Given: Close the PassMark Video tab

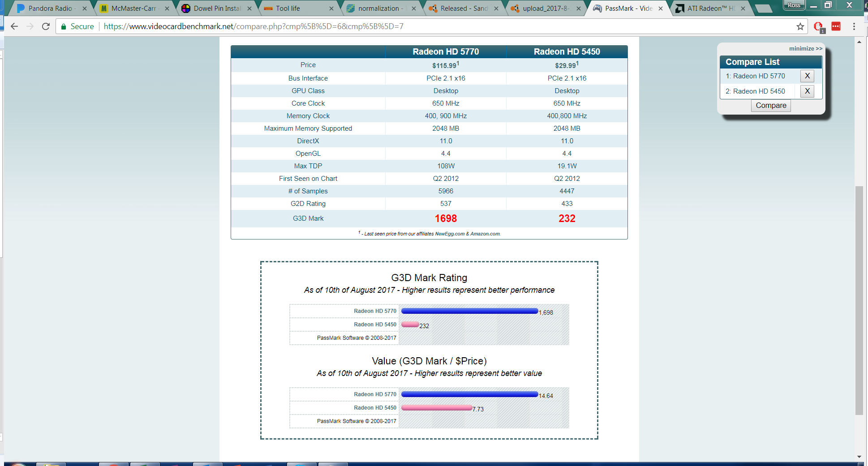Looking at the screenshot, I should (661, 9).
